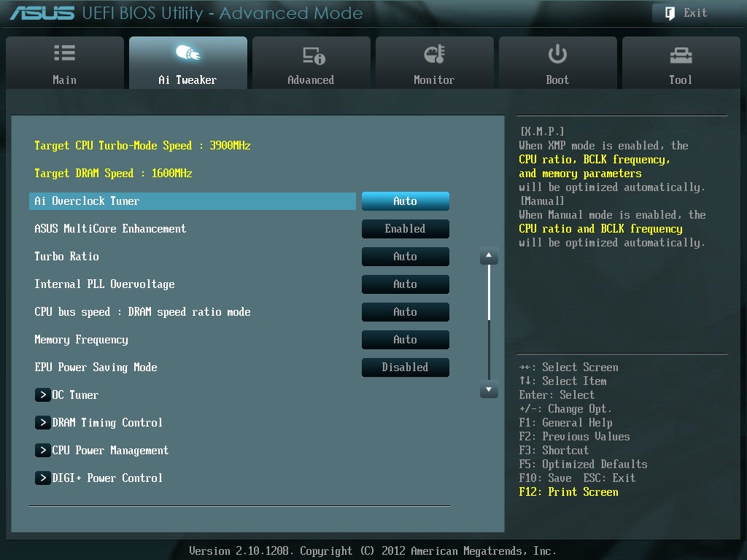Viewport: 747px width, 560px height.
Task: Open Memory Frequency Auto dropdown
Action: (x=405, y=340)
